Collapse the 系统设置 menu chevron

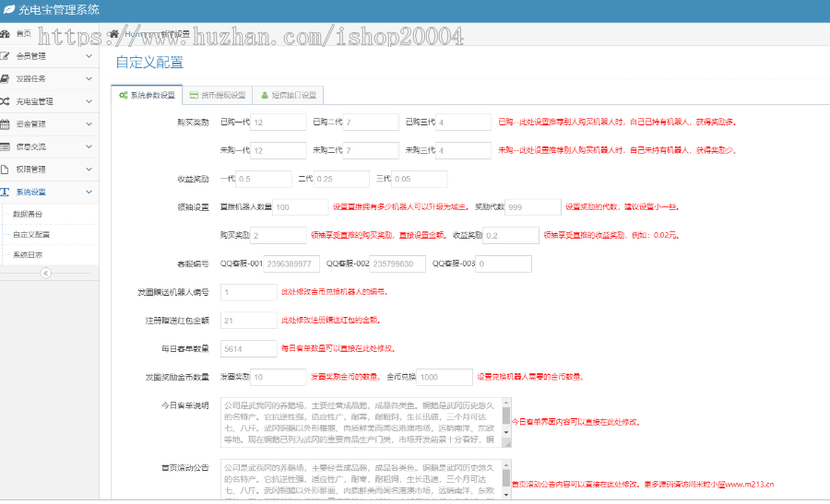coord(89,192)
